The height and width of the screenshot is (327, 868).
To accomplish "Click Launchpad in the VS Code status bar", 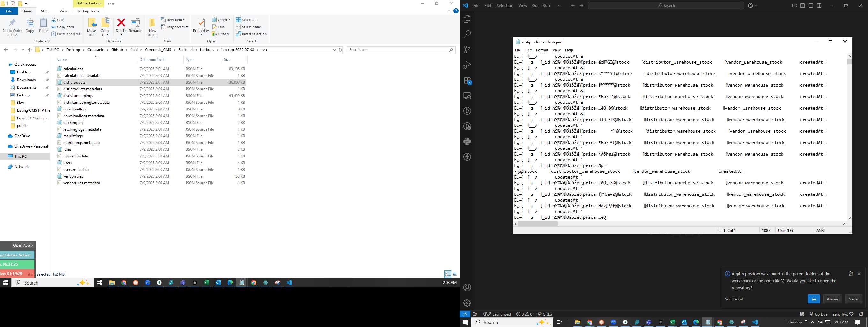I will pos(497,314).
